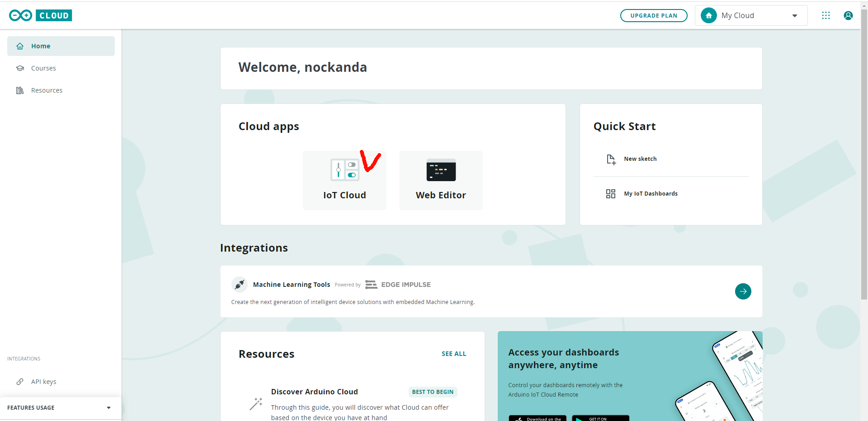Click the Get it on Google Play badge
This screenshot has height=421, width=868.
tap(600, 418)
